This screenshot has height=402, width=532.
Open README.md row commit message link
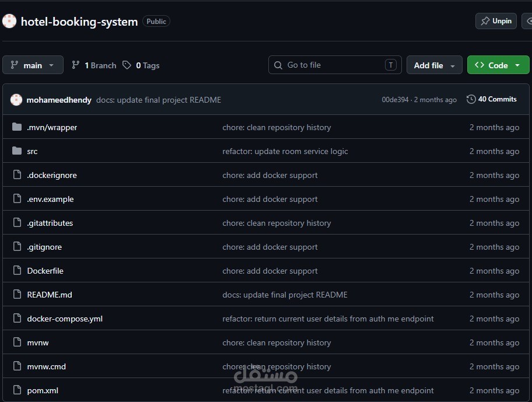click(285, 295)
